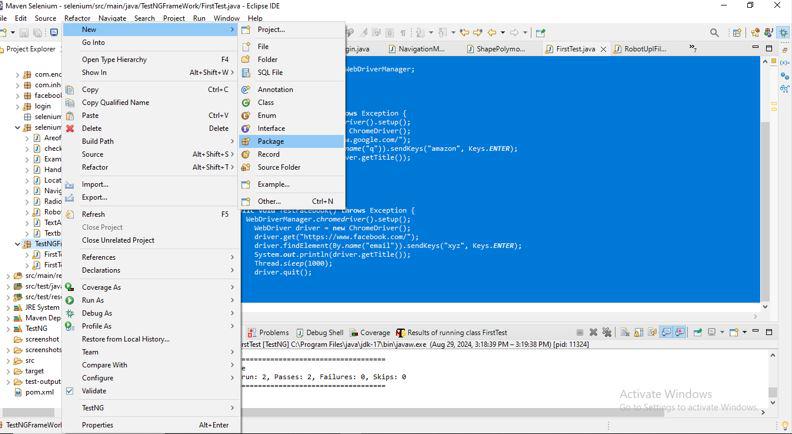This screenshot has width=792, height=434.
Task: Click the Folder icon in New submenu
Action: coord(245,59)
